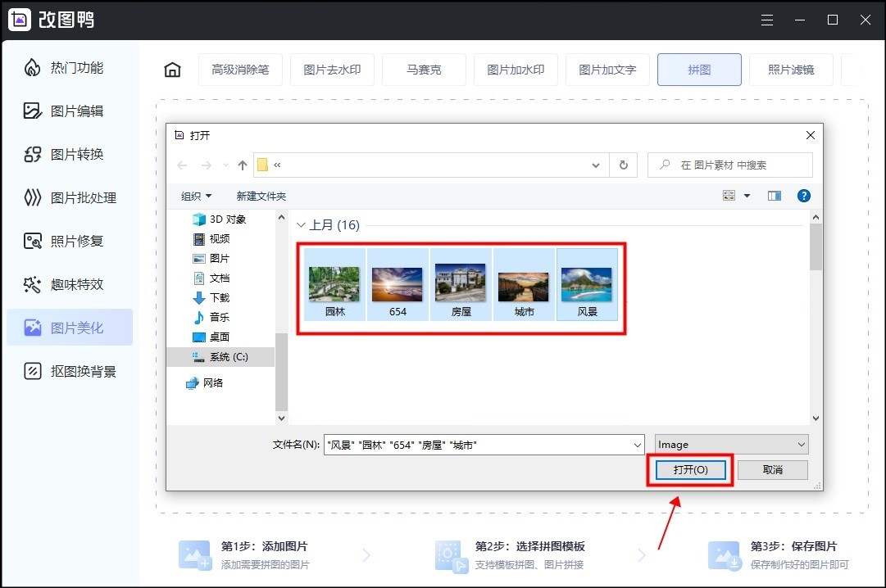Open the hamburger menu icon top right
886x588 pixels.
click(767, 19)
